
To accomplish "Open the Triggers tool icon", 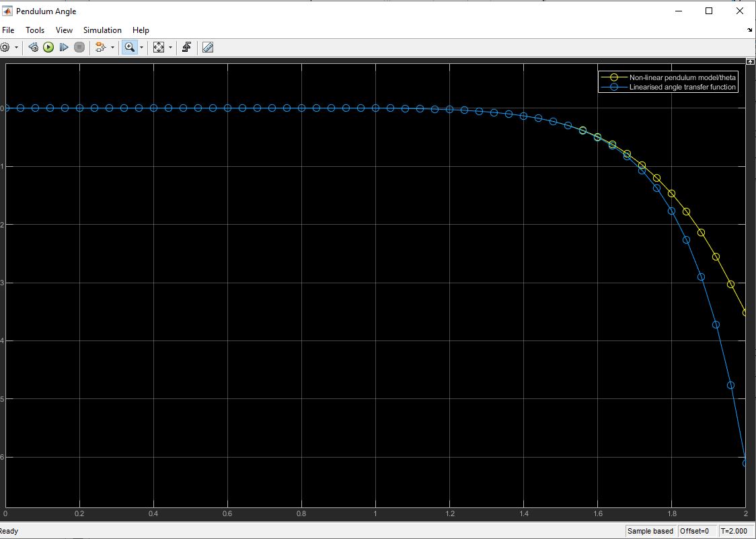I will coord(186,47).
